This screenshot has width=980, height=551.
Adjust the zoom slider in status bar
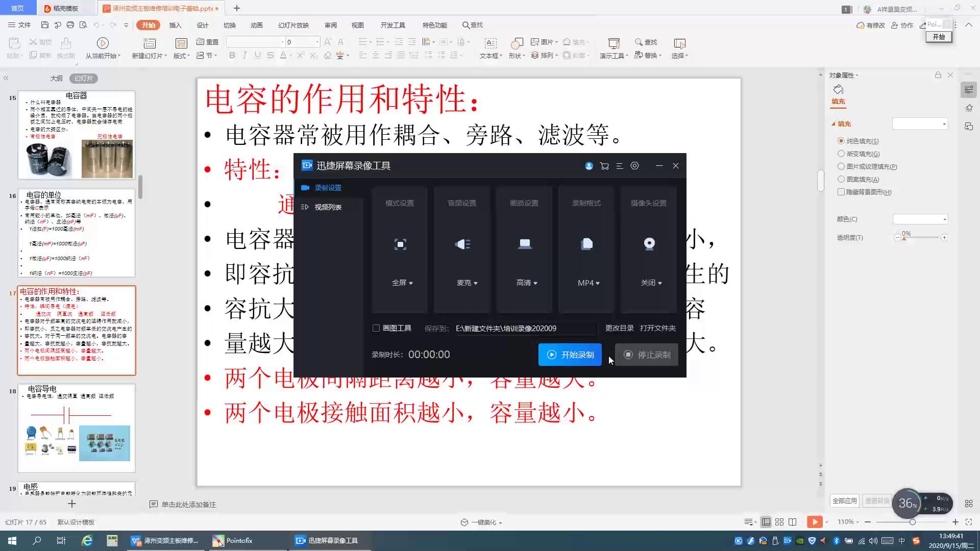click(912, 522)
